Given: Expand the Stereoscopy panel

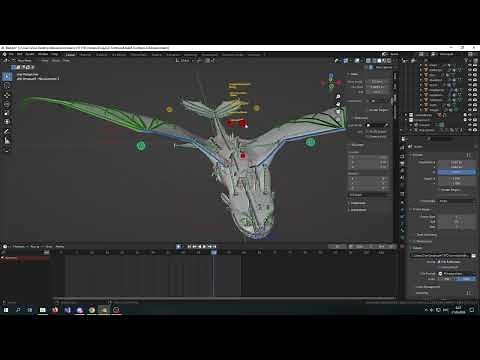Looking at the screenshot, I should 423,241.
